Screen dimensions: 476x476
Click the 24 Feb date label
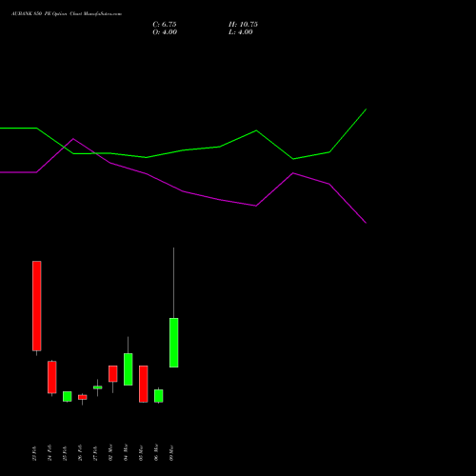(50, 453)
